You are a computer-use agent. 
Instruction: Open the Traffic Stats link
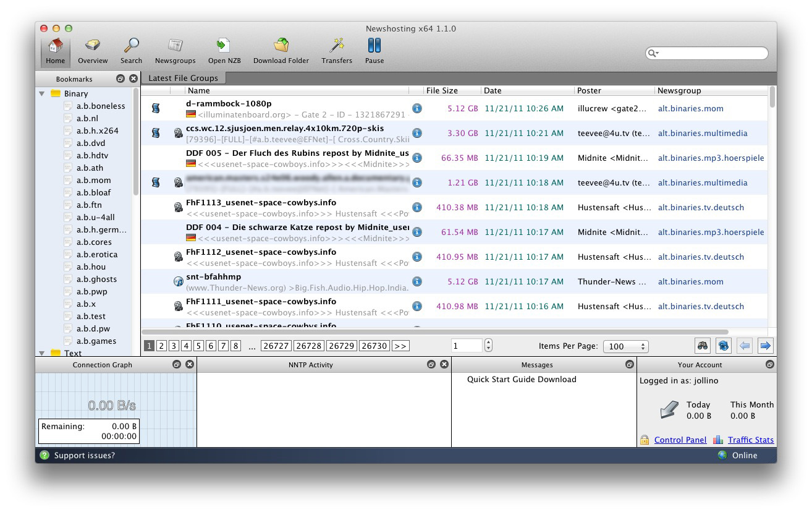click(x=750, y=440)
